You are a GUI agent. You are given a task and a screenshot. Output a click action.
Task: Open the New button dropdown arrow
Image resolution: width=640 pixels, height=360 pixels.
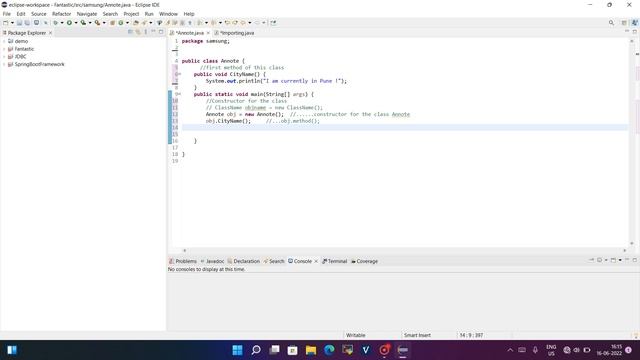(12, 23)
